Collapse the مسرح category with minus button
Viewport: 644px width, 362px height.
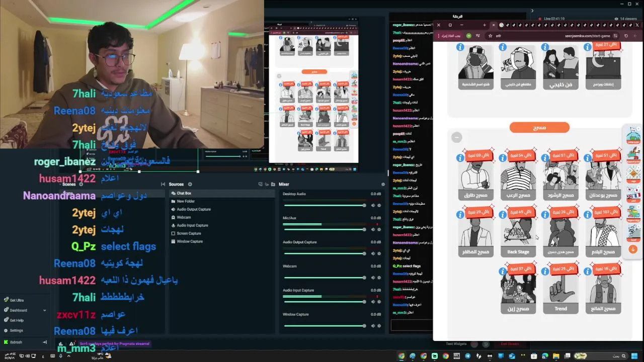click(x=456, y=137)
